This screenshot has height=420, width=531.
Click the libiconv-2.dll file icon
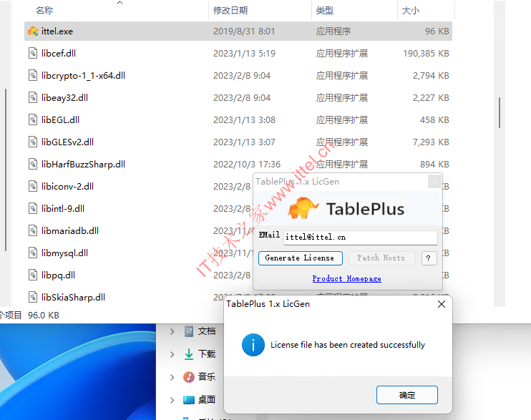[33, 186]
